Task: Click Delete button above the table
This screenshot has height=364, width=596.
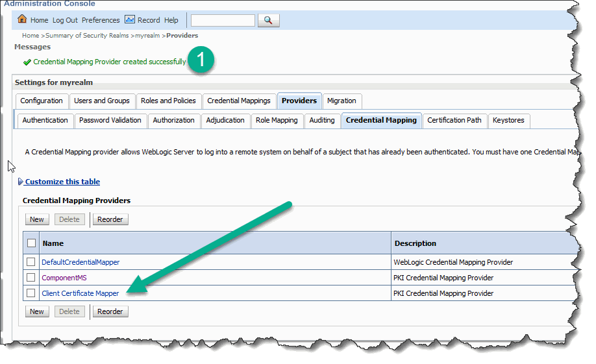Action: pos(69,219)
